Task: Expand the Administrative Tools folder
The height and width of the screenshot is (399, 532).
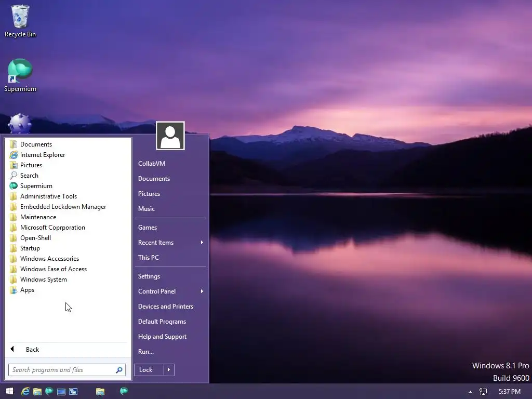Action: 68,196
